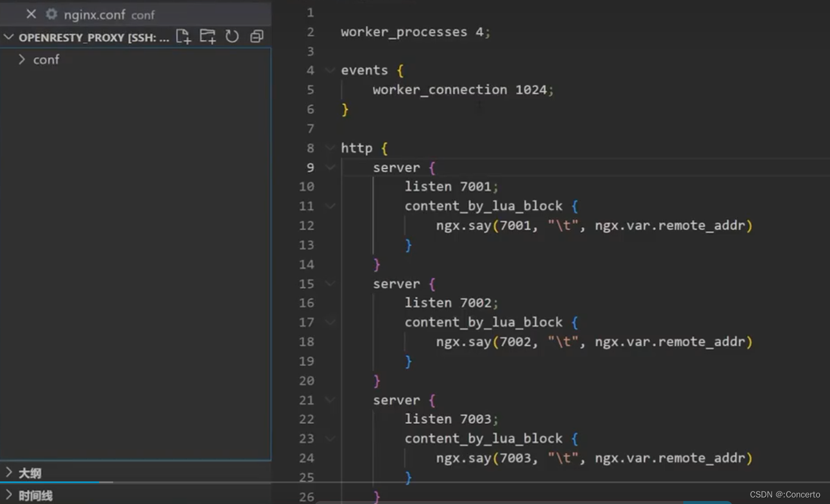This screenshot has width=830, height=504.
Task: Click the server keyword on line 15
Action: tap(396, 284)
